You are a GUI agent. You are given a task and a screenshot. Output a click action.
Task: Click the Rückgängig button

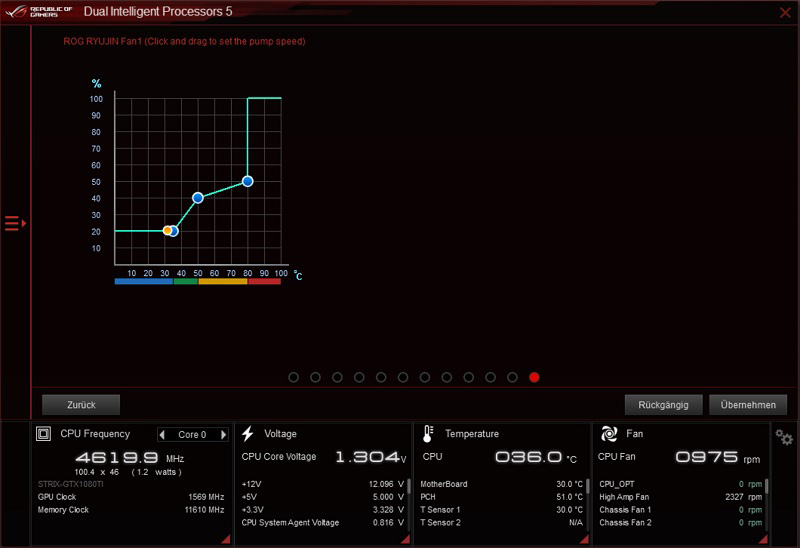pos(663,405)
